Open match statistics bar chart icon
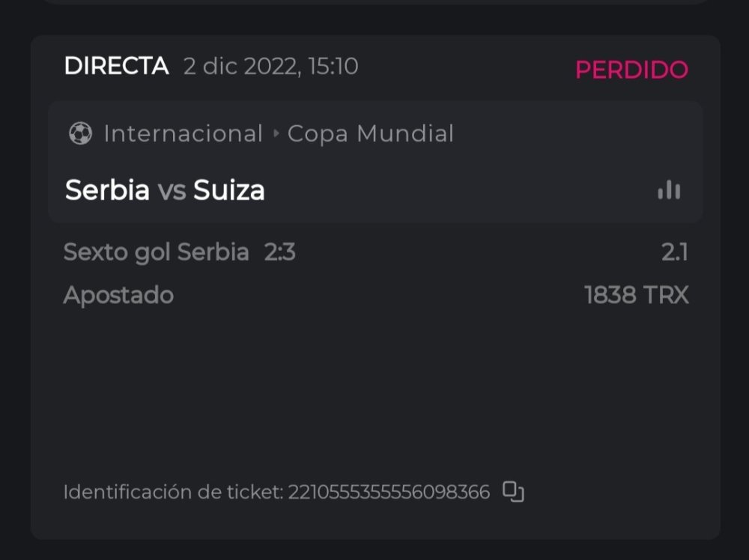 669,190
